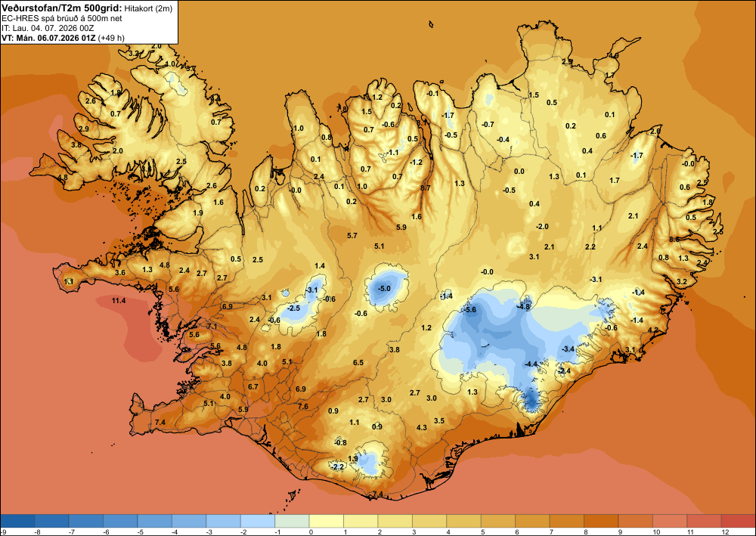Click the 7.6 temperature value
This screenshot has width=756, height=536.
point(303,406)
